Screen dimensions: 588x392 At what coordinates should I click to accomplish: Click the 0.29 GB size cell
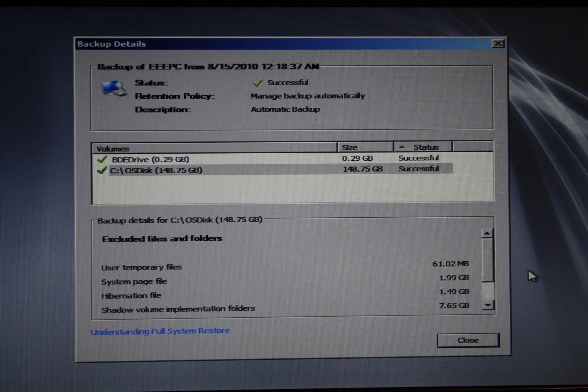357,158
